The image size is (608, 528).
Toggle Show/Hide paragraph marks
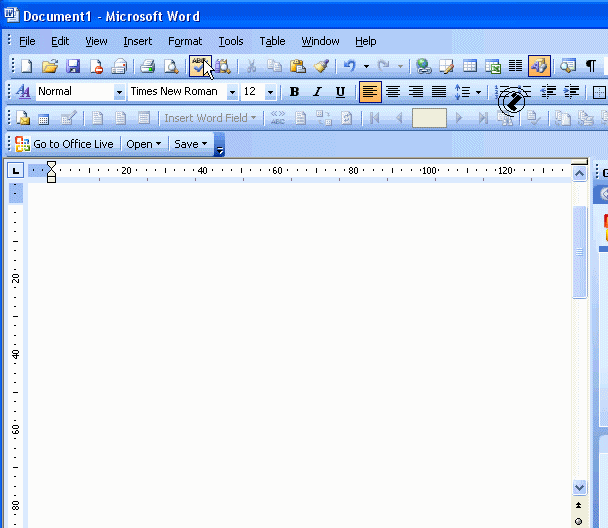pos(591,66)
